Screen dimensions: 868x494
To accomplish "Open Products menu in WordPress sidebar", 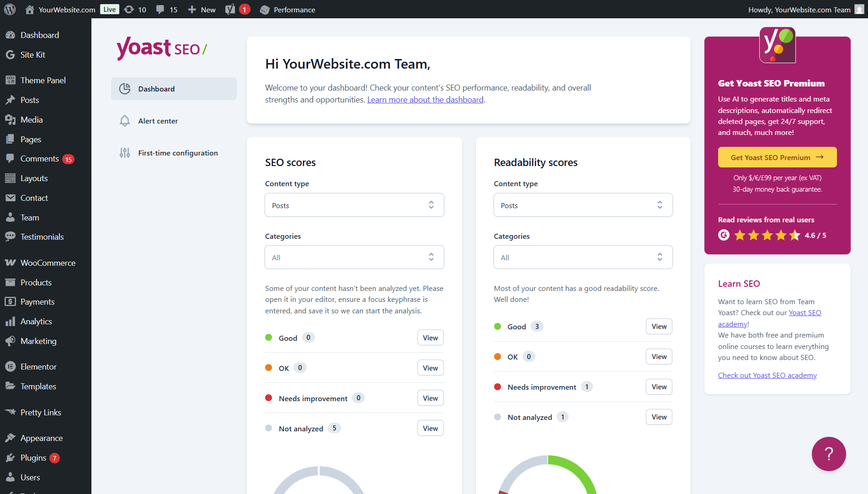I will [46, 283].
